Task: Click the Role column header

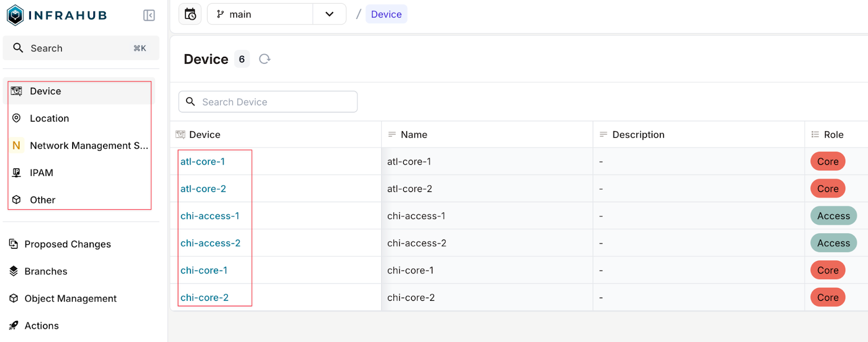Action: [x=837, y=134]
